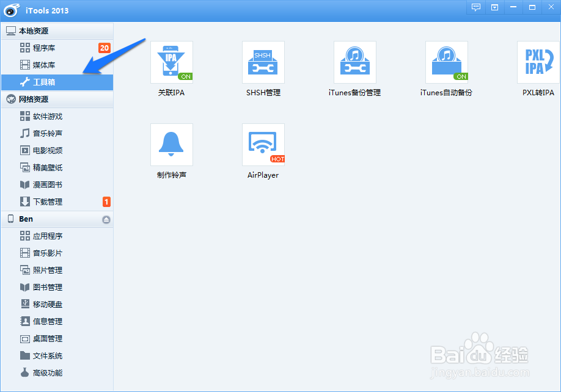The width and height of the screenshot is (561, 392).
Task: Open the PXL转IPA converter icon
Action: [x=538, y=62]
